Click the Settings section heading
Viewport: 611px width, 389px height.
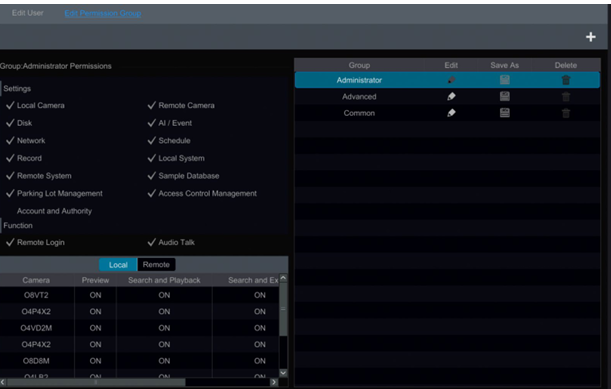17,88
